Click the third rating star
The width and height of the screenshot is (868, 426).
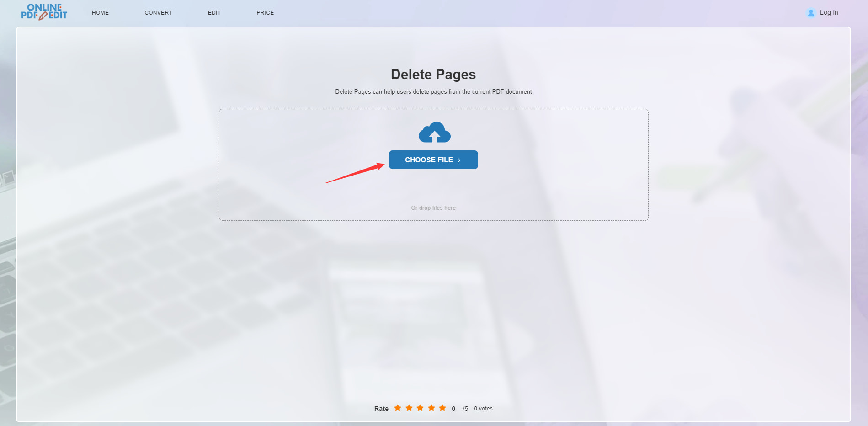(420, 408)
